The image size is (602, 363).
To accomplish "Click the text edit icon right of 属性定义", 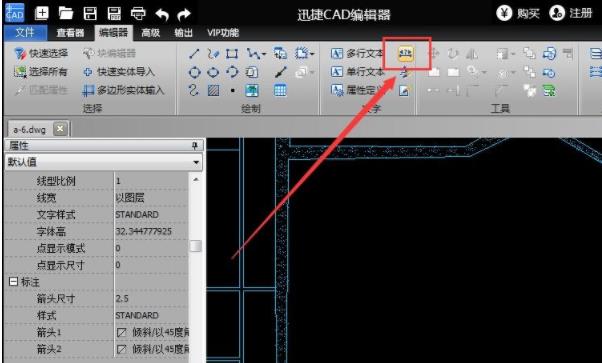I will (x=404, y=91).
